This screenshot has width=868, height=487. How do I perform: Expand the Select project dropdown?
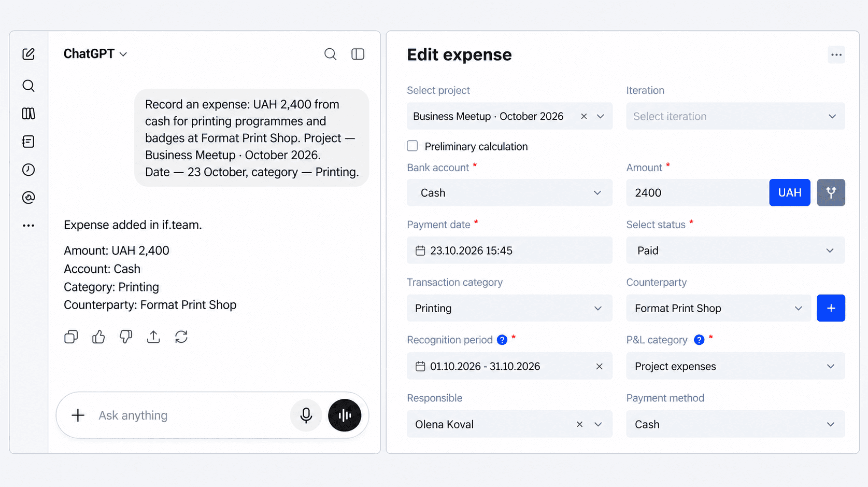601,116
